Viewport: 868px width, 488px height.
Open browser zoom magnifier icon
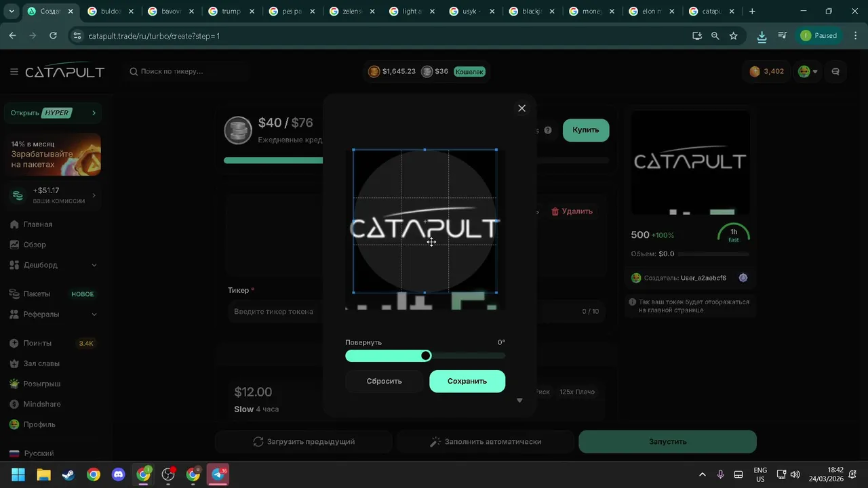pyautogui.click(x=715, y=36)
